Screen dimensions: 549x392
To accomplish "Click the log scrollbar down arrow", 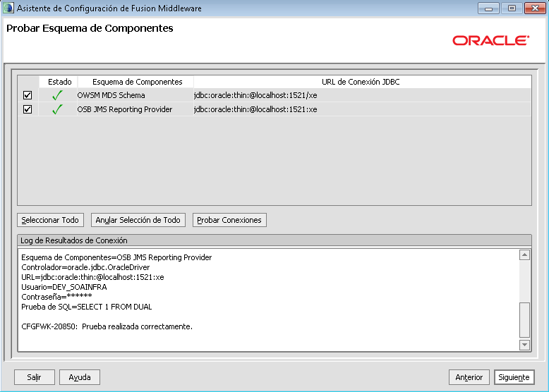I will point(524,345).
